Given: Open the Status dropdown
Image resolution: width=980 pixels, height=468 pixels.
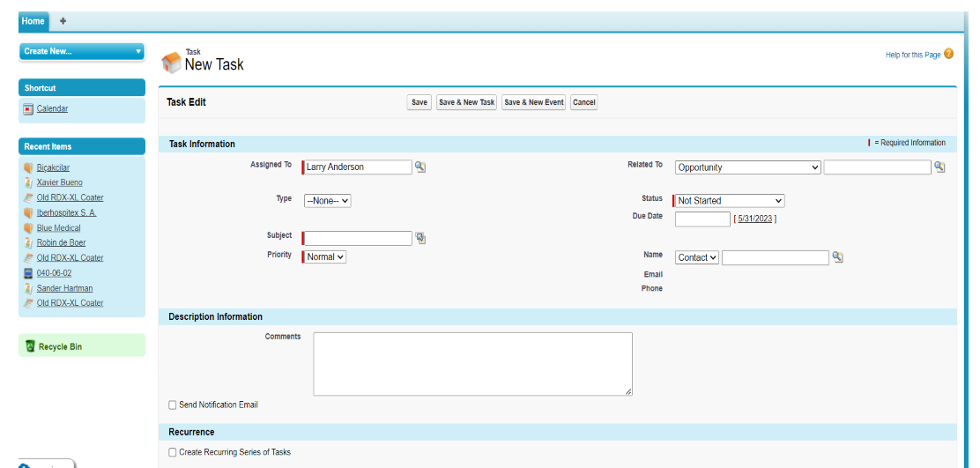Looking at the screenshot, I should click(x=729, y=201).
